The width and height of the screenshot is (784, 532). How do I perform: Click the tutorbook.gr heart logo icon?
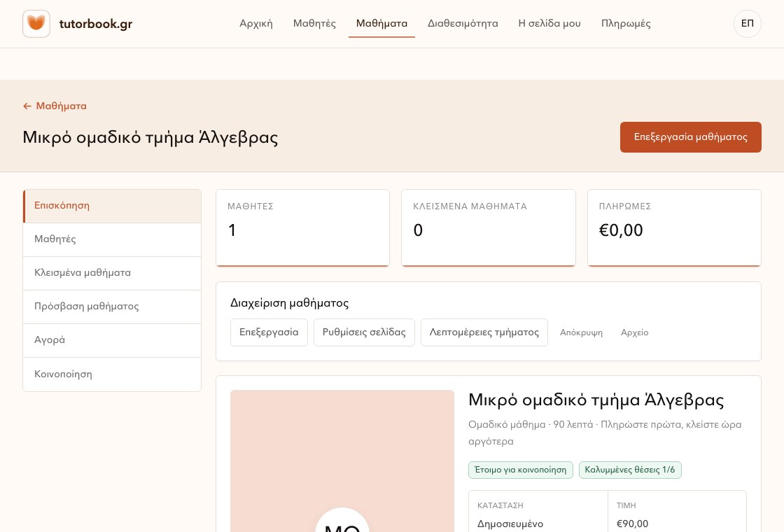pyautogui.click(x=36, y=24)
